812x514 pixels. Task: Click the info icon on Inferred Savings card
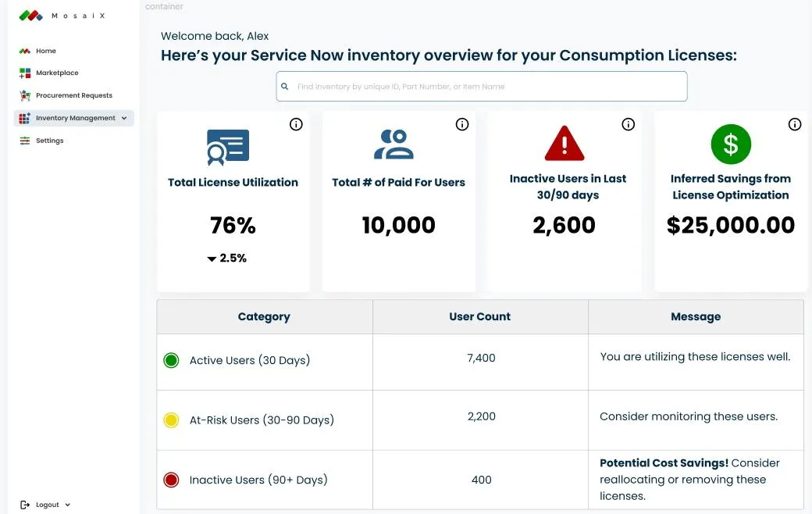pyautogui.click(x=795, y=124)
